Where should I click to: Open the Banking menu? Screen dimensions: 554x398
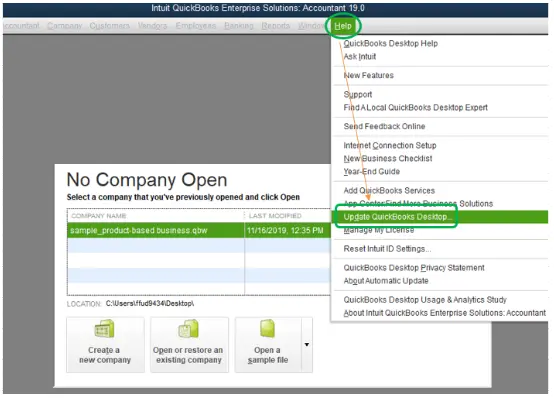239,26
